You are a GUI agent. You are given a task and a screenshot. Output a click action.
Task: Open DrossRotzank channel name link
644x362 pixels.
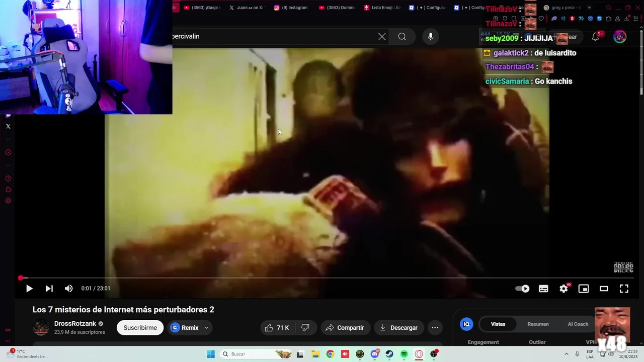75,324
